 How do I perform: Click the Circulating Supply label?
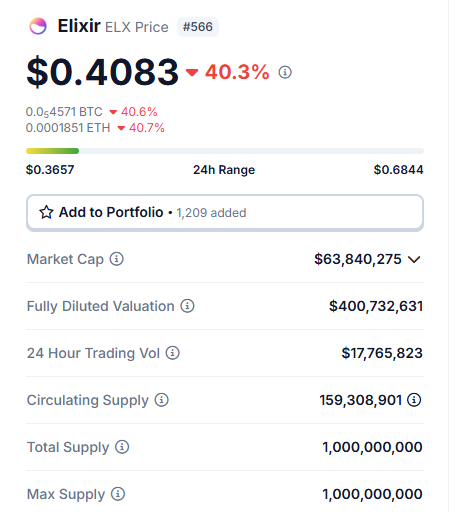coord(88,401)
